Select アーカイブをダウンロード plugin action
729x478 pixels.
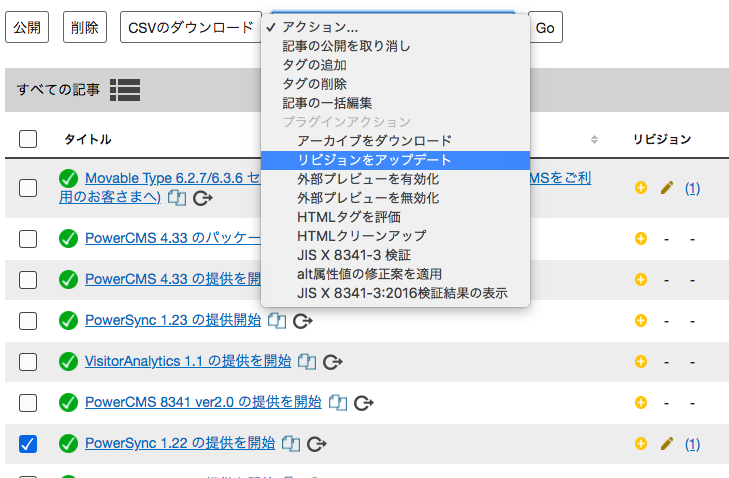[x=395, y=141]
